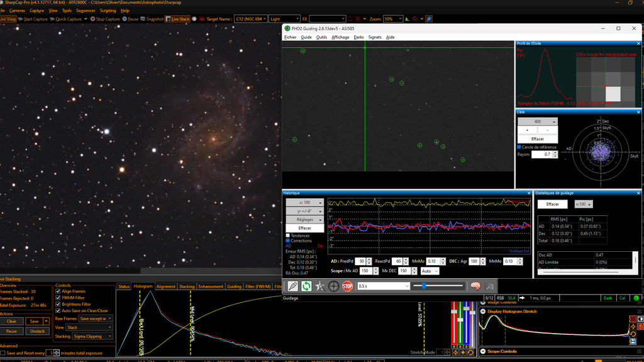644x362 pixels.
Task: Open PHD2 camera settings icon
Action: (489, 286)
